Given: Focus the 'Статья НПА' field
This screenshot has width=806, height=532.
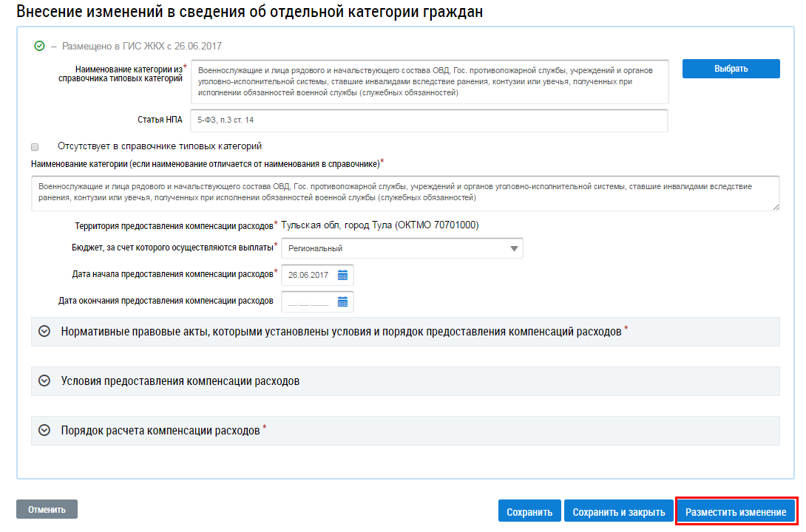Looking at the screenshot, I should tap(429, 120).
